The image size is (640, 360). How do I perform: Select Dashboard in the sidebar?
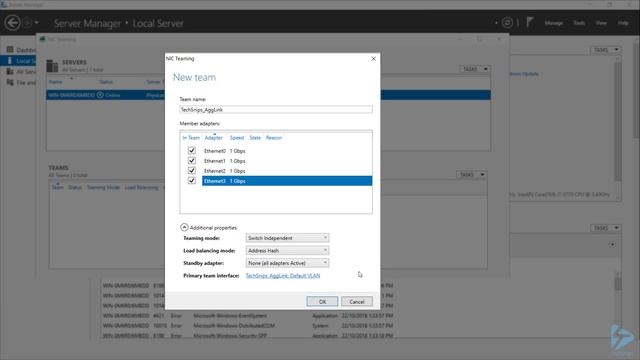click(x=21, y=50)
